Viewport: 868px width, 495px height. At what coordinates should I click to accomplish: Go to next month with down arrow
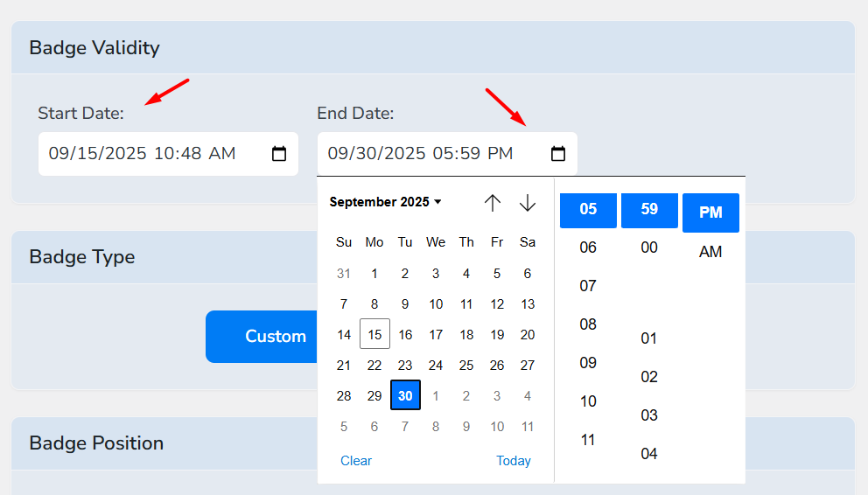pyautogui.click(x=527, y=203)
